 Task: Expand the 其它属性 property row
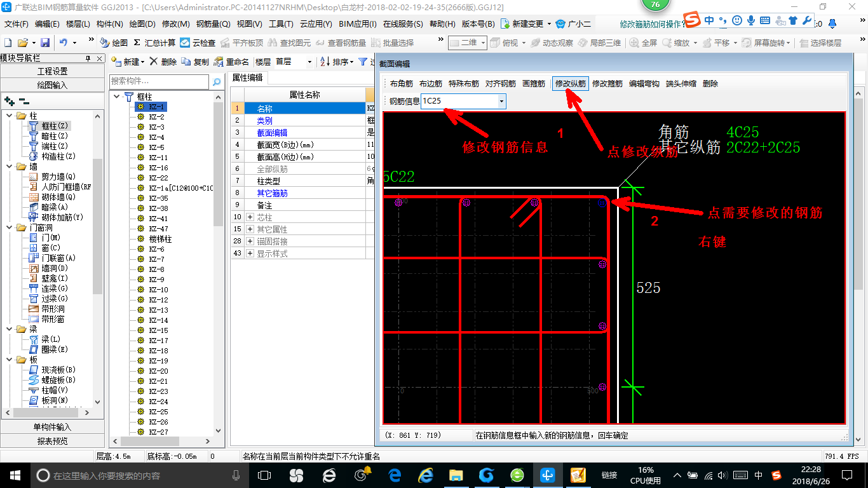tap(250, 229)
